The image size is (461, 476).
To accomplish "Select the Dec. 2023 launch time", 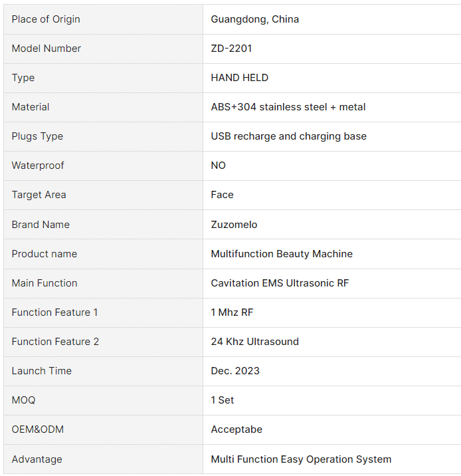I will pyautogui.click(x=235, y=371).
